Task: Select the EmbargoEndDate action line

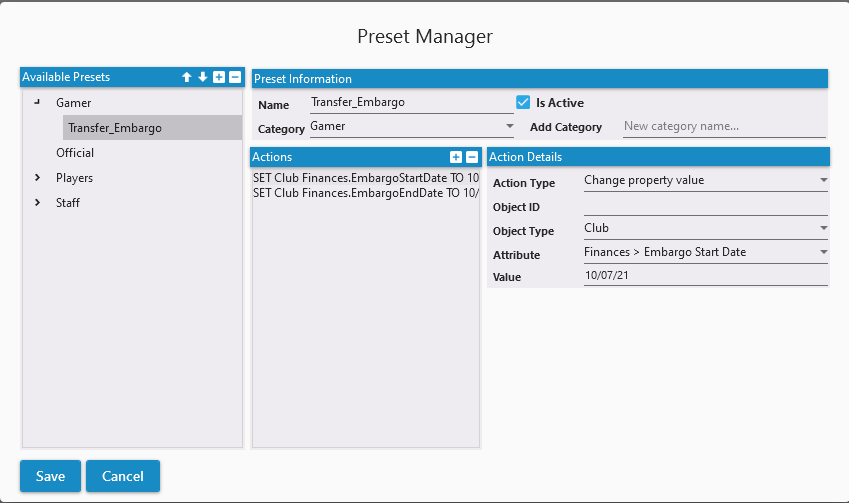Action: [x=366, y=192]
